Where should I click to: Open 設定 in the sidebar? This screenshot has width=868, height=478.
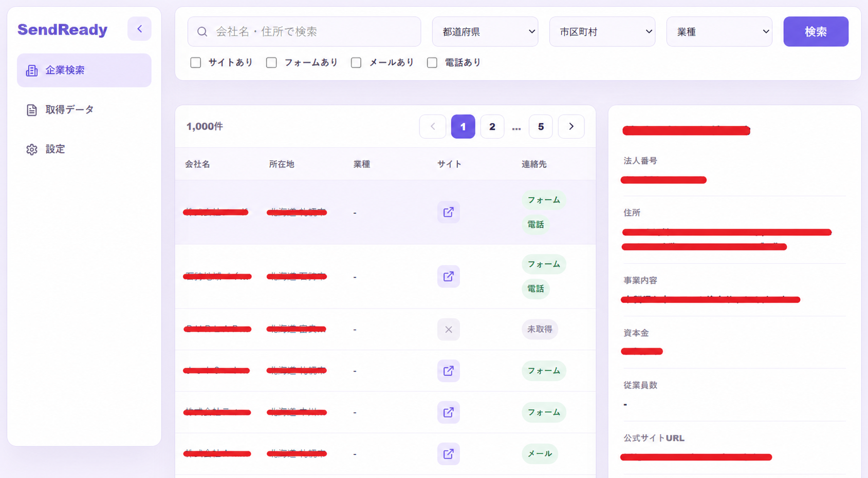point(55,149)
